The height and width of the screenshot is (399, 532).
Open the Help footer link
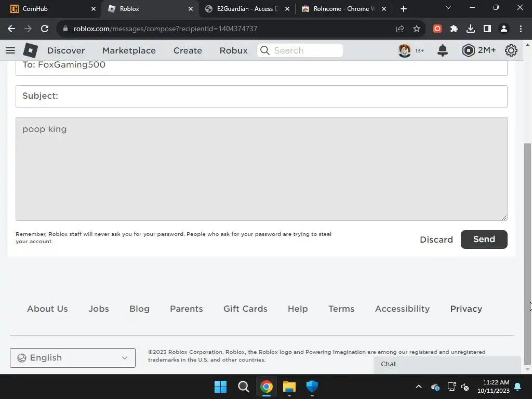[298, 309]
